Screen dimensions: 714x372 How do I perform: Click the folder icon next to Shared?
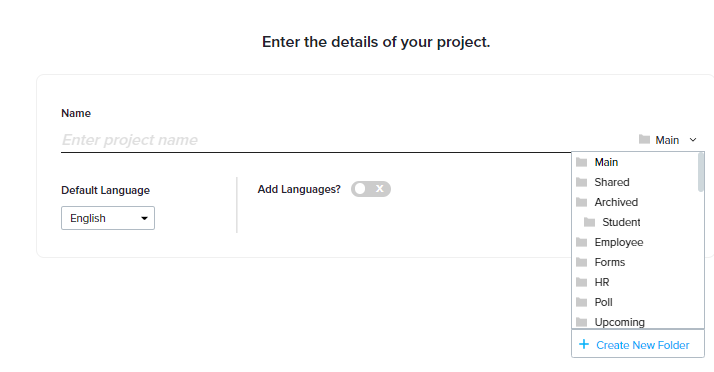pos(581,182)
